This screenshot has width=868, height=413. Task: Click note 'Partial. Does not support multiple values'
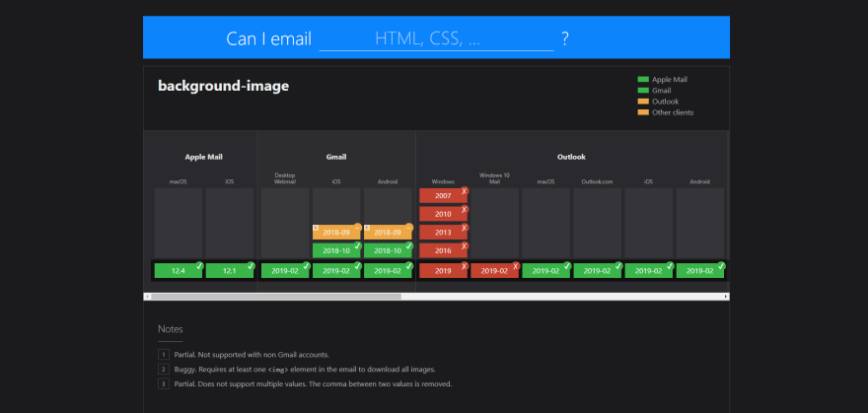tap(313, 383)
